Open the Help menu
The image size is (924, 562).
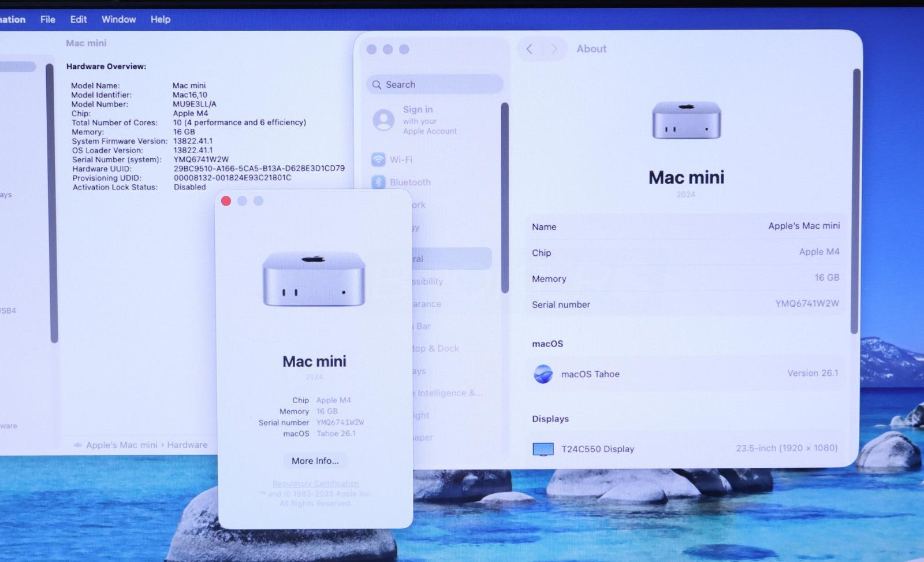[x=161, y=19]
